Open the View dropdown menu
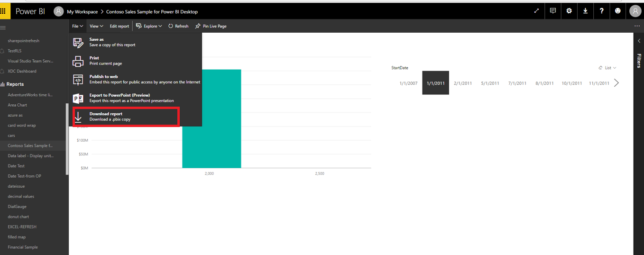Screen dimensions: 644x255 [96, 26]
